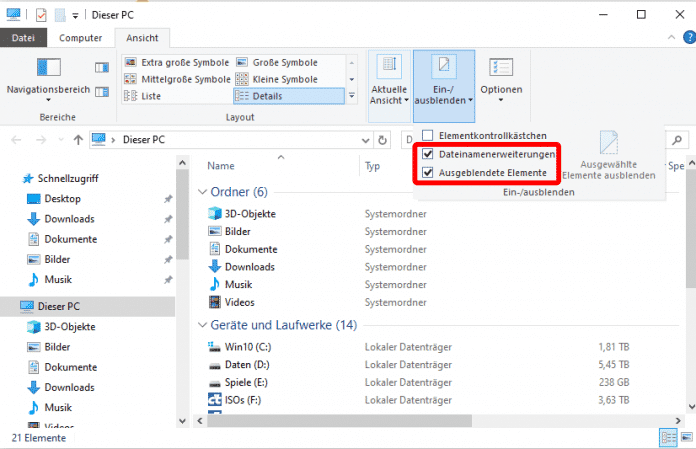696x449 pixels.
Task: Open the Ein-/ausblenden dropdown button
Action: pos(444,86)
